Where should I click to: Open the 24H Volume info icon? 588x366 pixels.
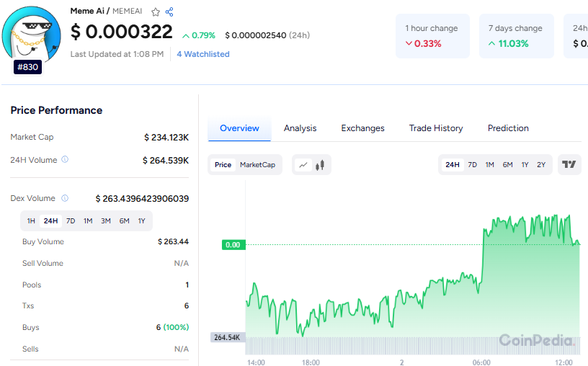65,159
